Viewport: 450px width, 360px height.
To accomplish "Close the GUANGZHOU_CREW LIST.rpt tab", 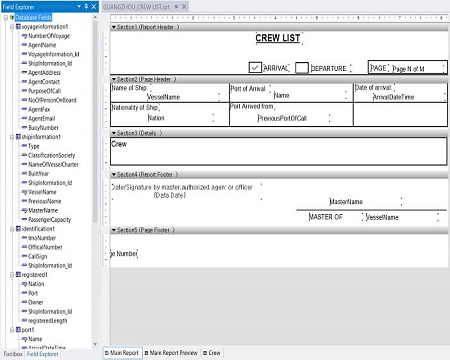I will 184,6.
